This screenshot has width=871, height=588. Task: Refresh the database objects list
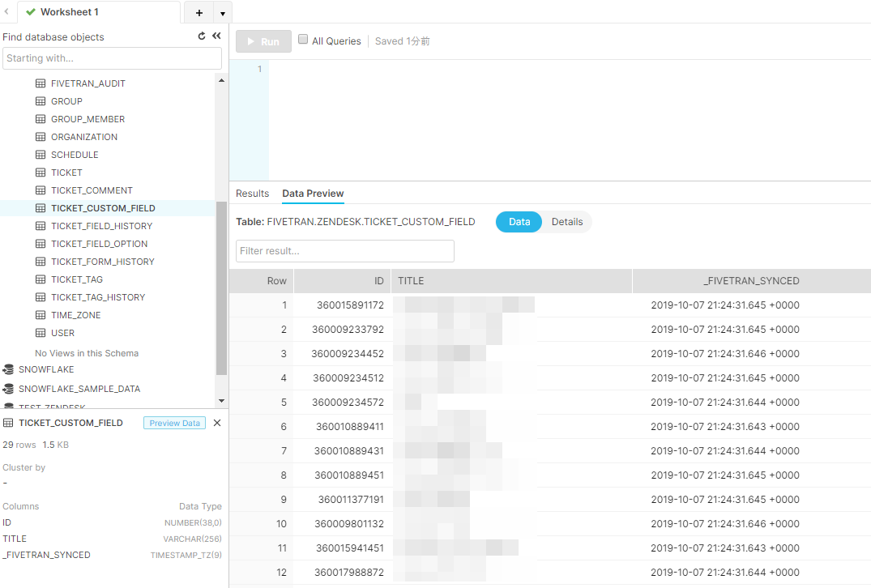click(201, 36)
